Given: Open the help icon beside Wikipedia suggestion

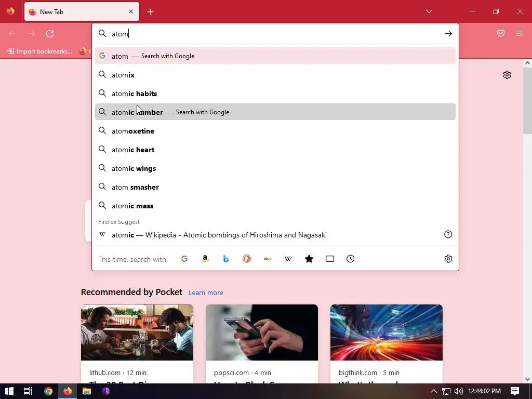Looking at the screenshot, I should tap(448, 234).
